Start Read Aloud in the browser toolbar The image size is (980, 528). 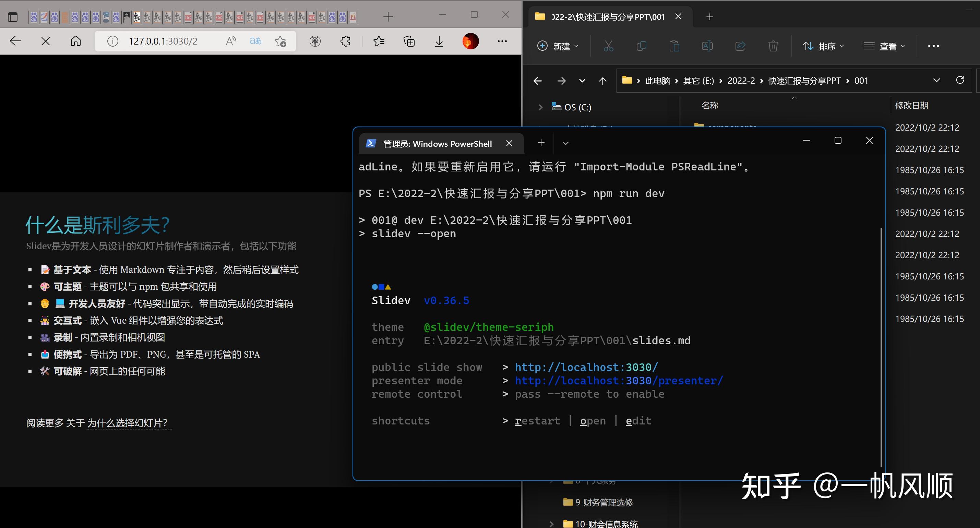pos(230,41)
